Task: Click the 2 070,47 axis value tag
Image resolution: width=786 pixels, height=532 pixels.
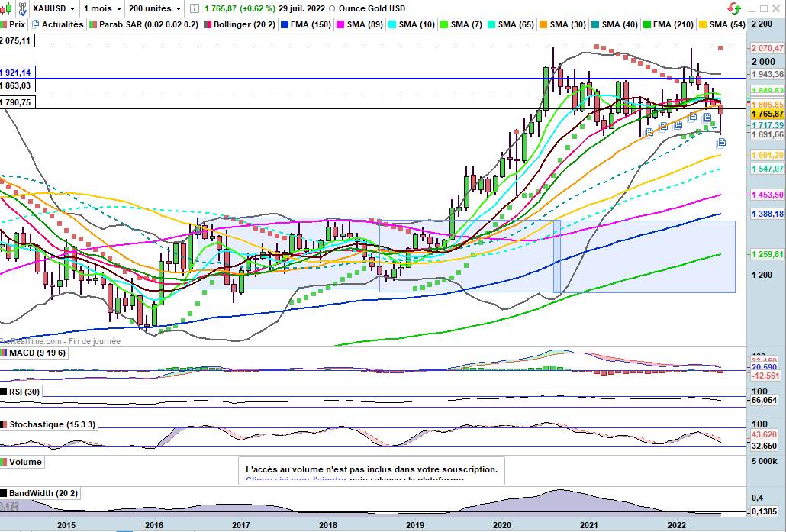Action: 767,48
